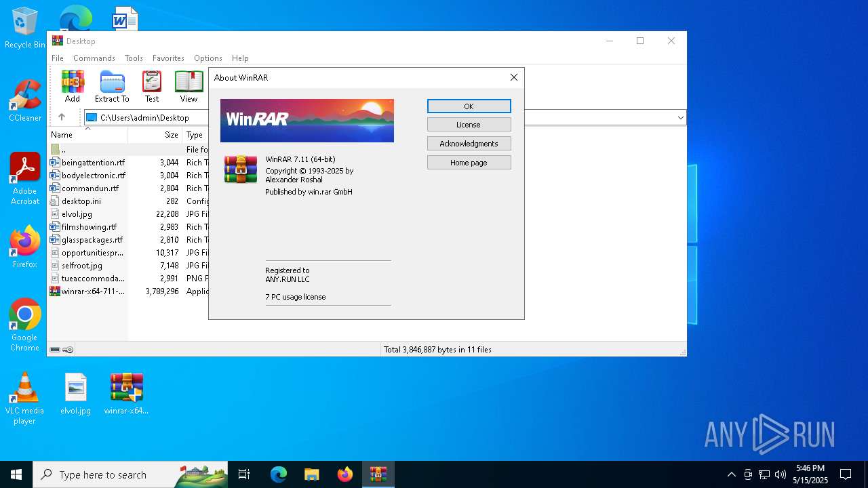Viewport: 868px width, 488px height.
Task: Open the notification center icon
Action: click(x=846, y=474)
